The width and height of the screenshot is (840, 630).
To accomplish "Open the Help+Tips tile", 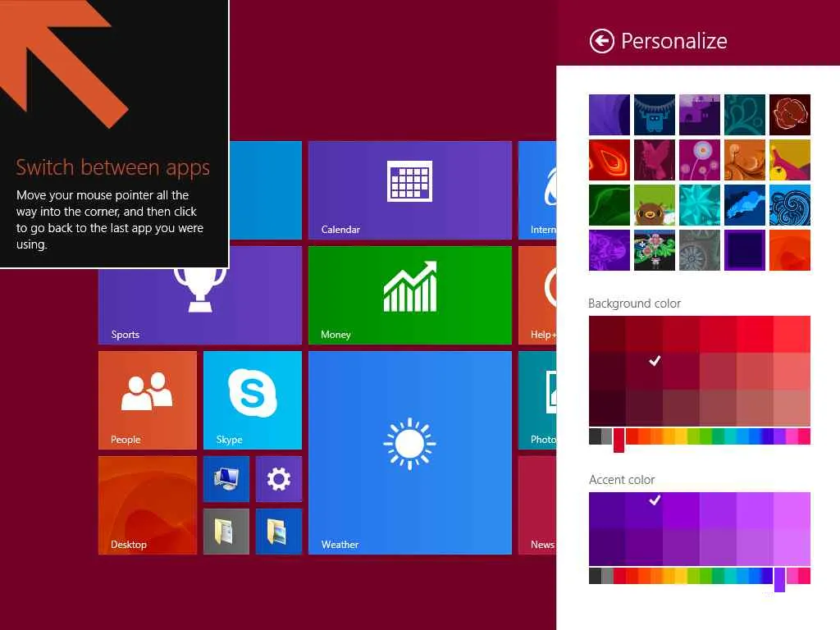I will point(537,295).
